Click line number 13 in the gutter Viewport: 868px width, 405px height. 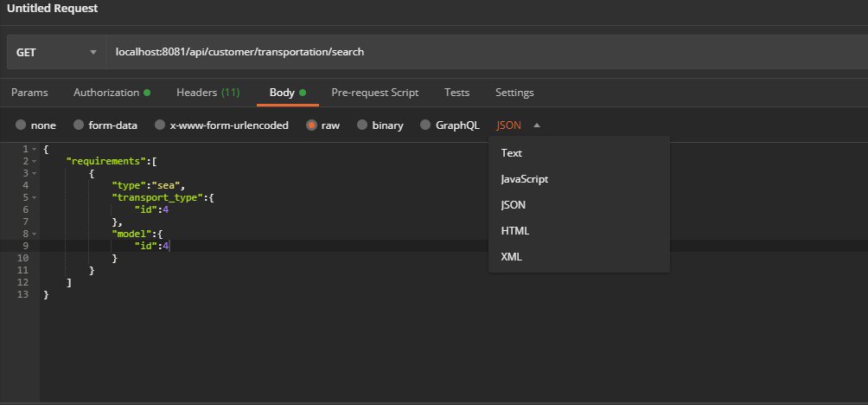22,295
